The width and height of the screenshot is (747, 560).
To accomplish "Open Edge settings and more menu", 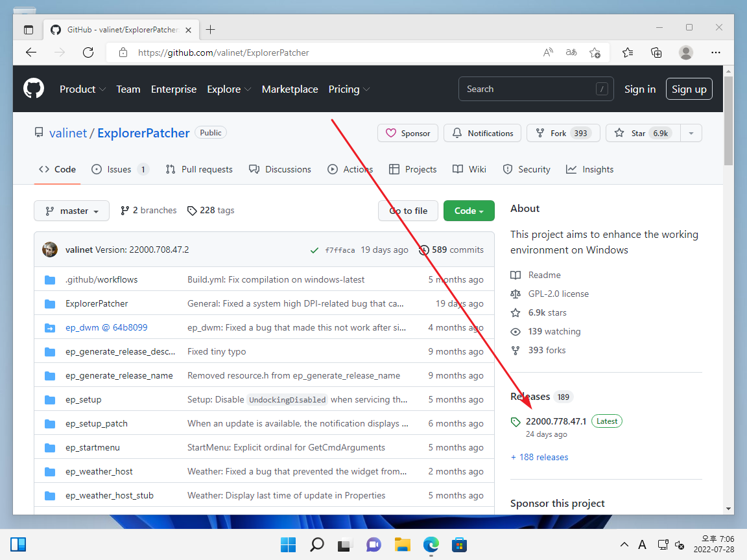I will 716,52.
